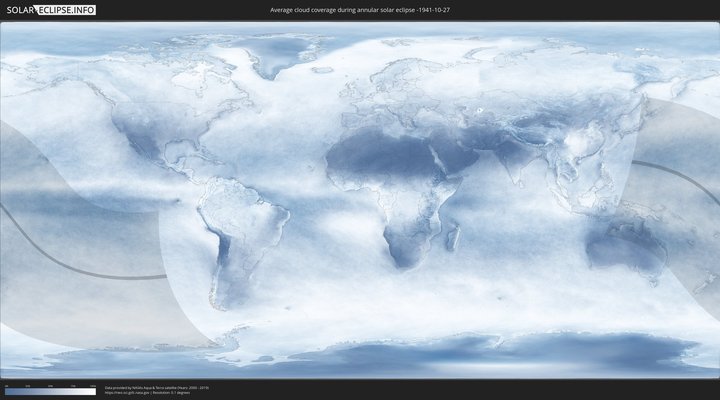Click on Antarctica at the map bottom

tap(400, 355)
